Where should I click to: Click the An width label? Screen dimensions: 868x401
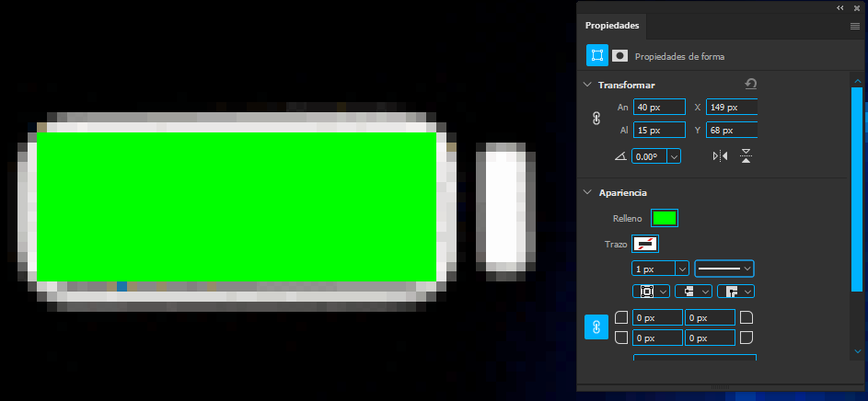(623, 108)
